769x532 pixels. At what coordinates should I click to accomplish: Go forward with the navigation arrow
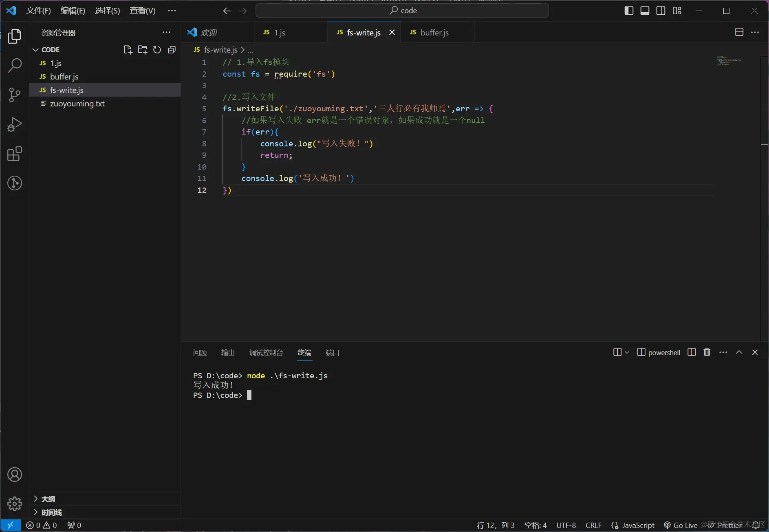243,11
